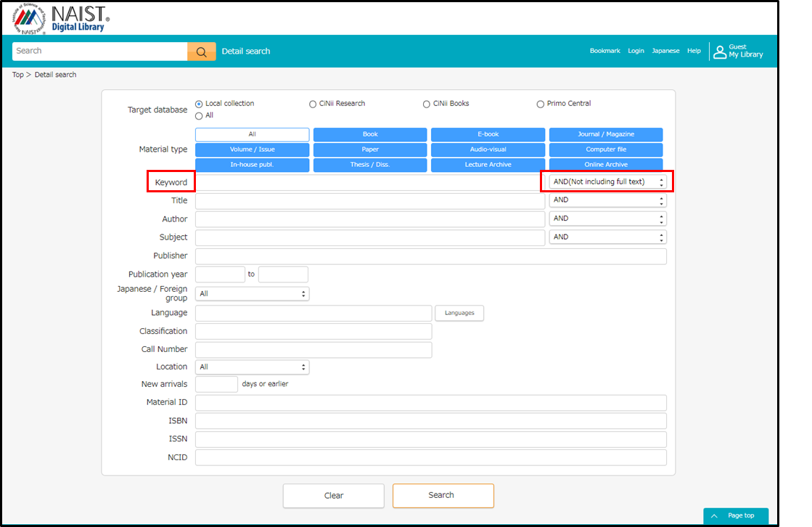The width and height of the screenshot is (812, 527).
Task: Select the CiNii Research radio button
Action: [313, 104]
